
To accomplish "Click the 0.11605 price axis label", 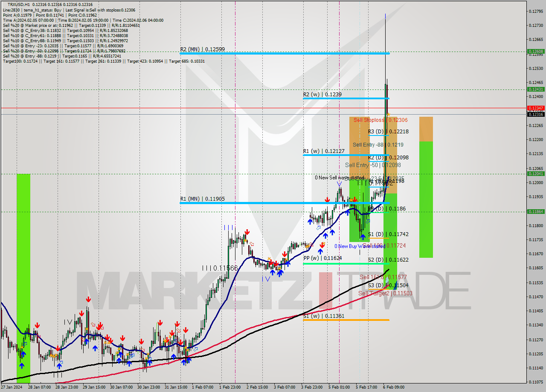I will (536, 268).
